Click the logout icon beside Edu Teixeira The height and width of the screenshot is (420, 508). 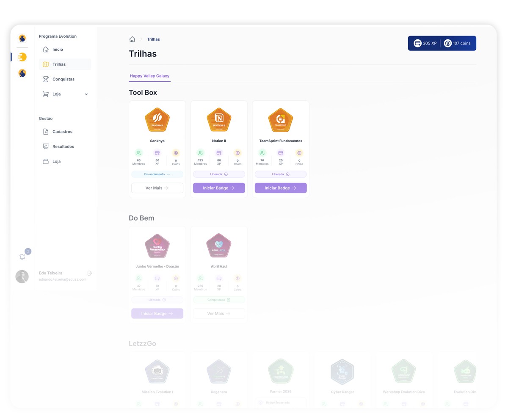tap(89, 273)
